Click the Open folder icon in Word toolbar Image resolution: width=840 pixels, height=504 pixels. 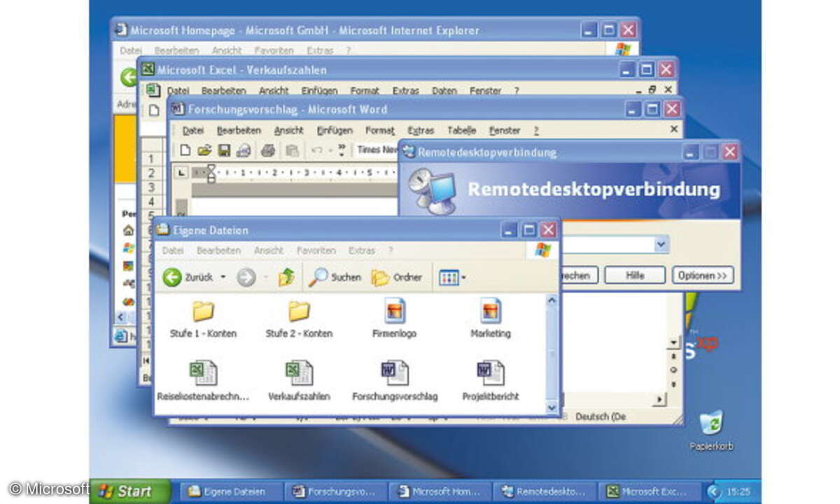[204, 150]
